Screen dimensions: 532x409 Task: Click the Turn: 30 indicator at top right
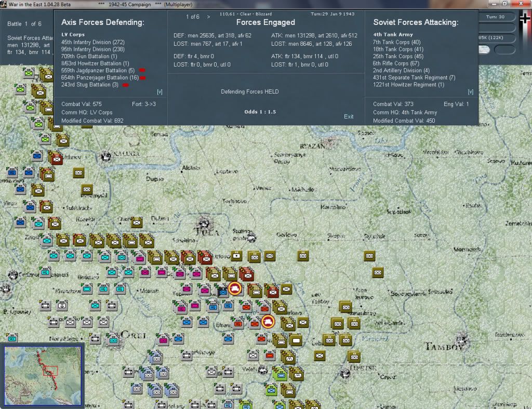coord(496,17)
